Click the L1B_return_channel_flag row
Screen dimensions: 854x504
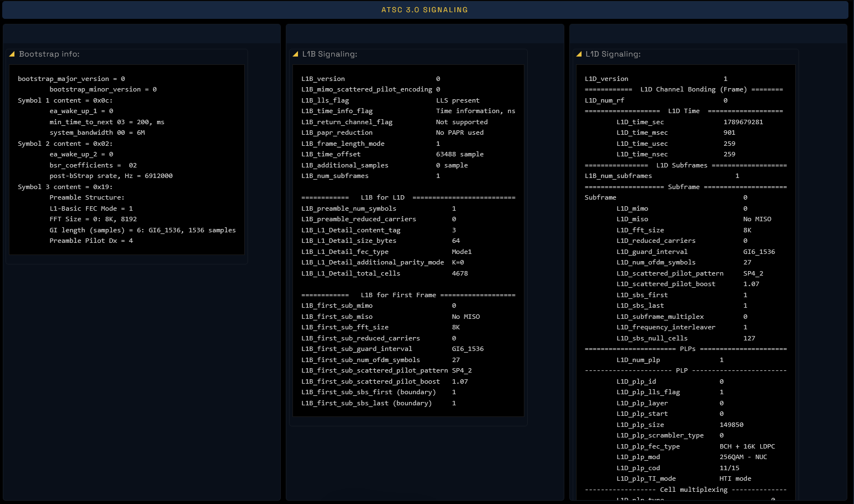[395, 122]
